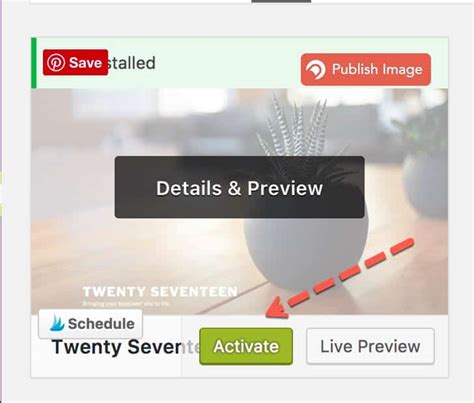Select the Twenty Seventeen theme name
The height and width of the screenshot is (403, 474).
tap(125, 347)
